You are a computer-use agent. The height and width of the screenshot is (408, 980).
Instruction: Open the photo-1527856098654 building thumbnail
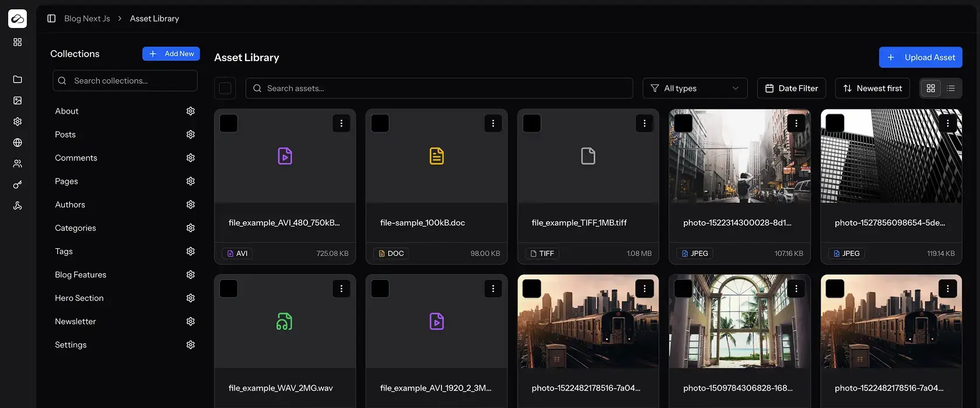coord(891,156)
